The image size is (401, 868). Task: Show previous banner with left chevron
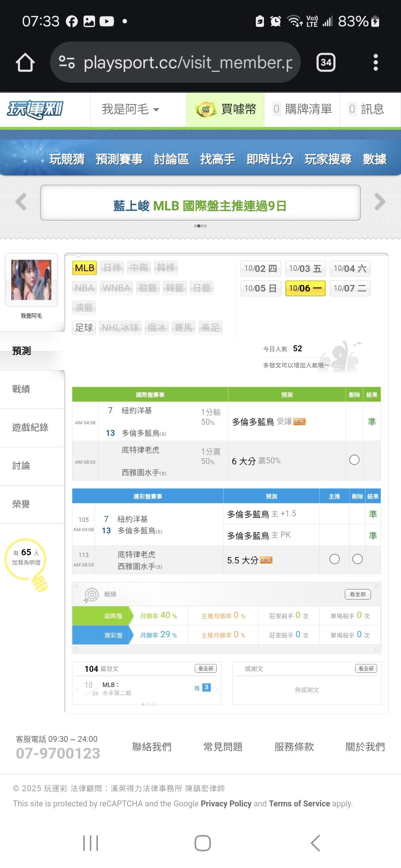point(21,202)
